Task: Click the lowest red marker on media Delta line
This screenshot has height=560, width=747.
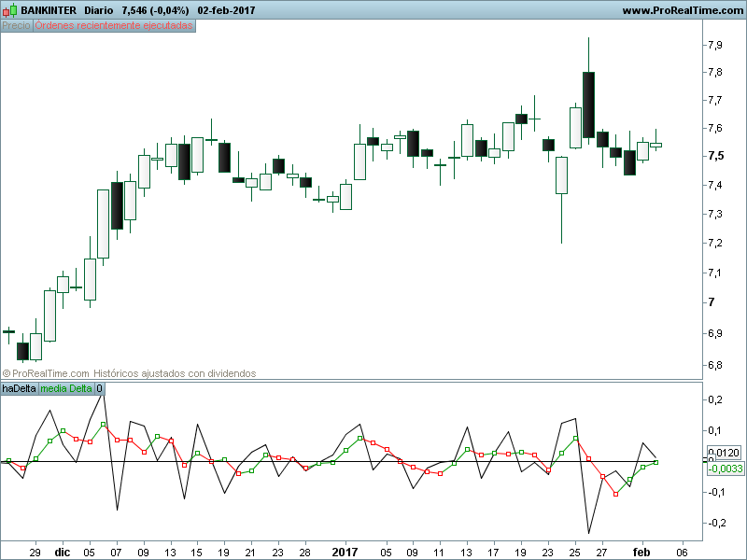Action: (615, 495)
